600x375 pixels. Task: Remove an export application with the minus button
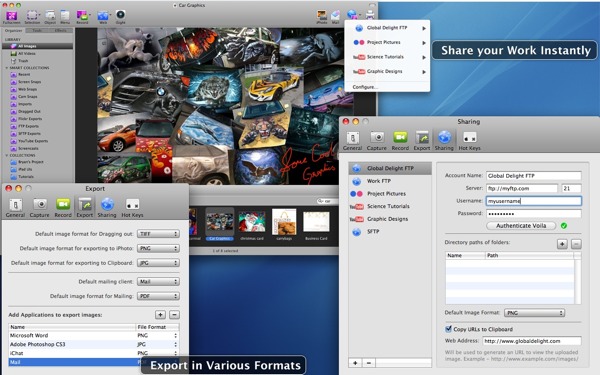[x=174, y=315]
